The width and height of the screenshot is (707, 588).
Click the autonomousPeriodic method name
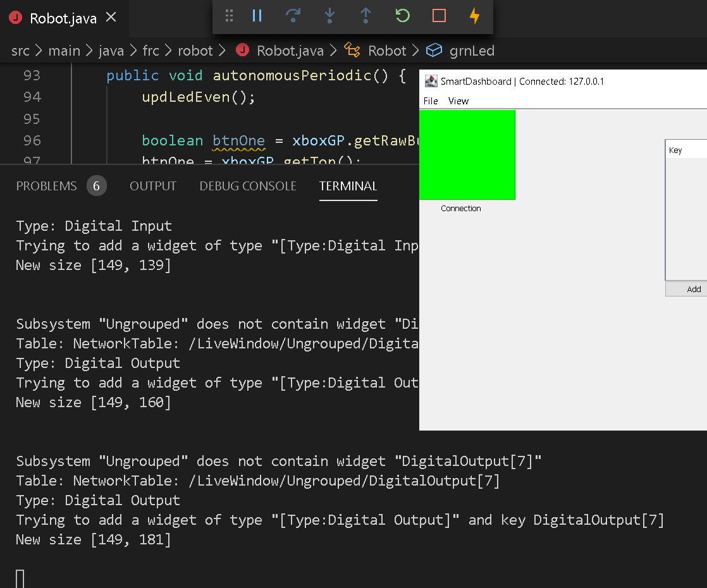tap(292, 75)
